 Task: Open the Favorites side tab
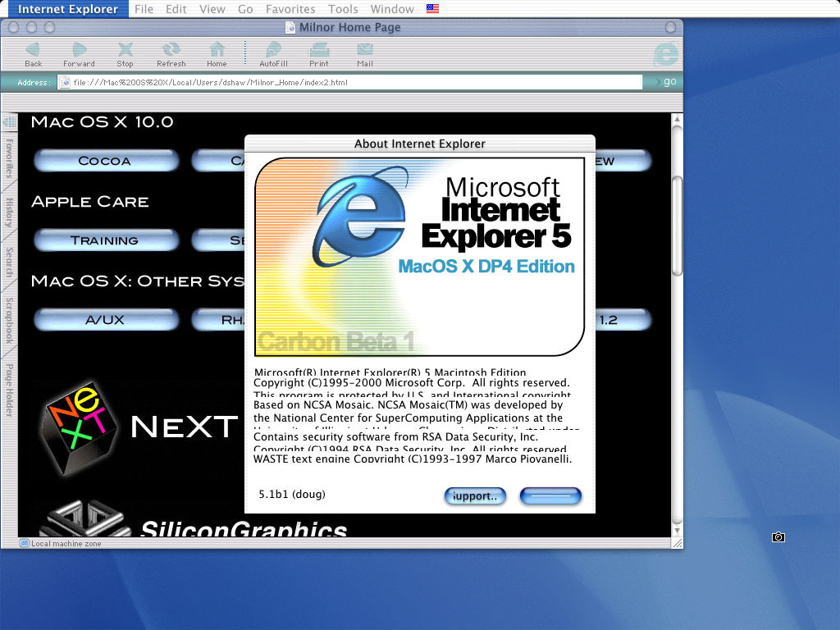10,158
